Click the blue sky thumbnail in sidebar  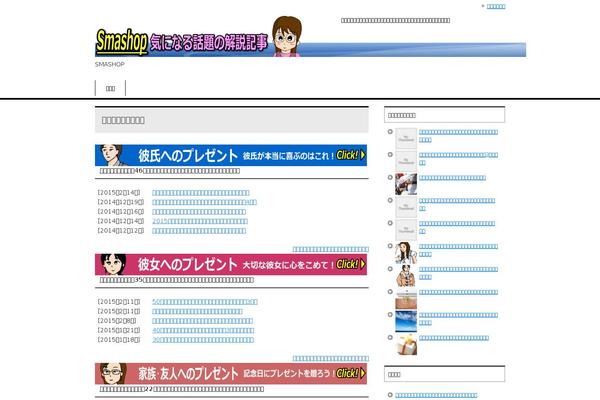tap(406, 322)
